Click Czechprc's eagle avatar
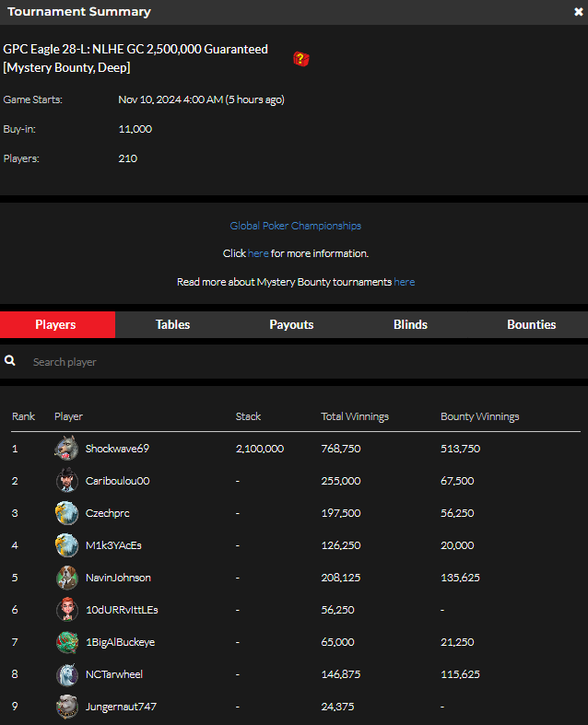 coord(66,513)
